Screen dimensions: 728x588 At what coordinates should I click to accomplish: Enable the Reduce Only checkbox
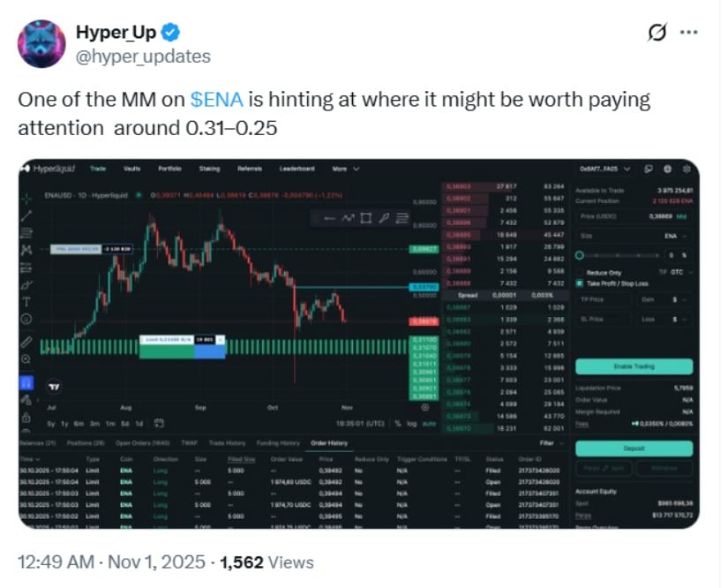pyautogui.click(x=580, y=273)
